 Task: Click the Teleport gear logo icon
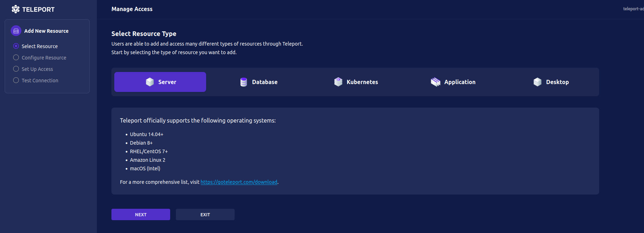pyautogui.click(x=16, y=9)
